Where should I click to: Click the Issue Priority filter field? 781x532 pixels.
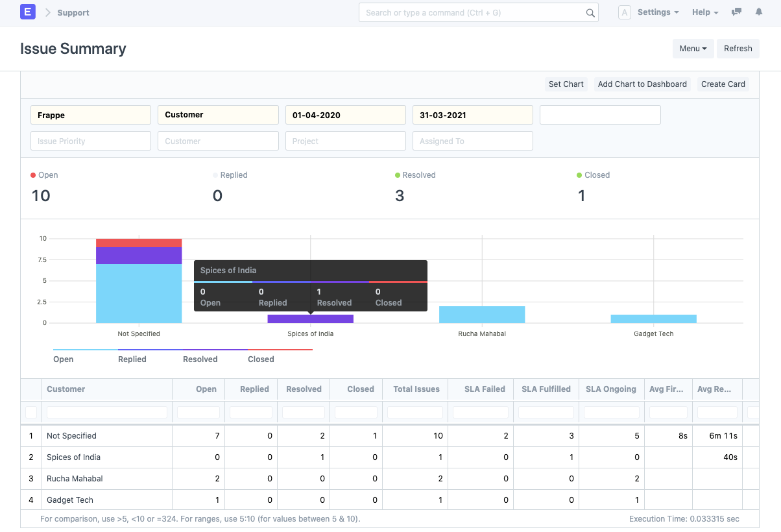tap(91, 141)
